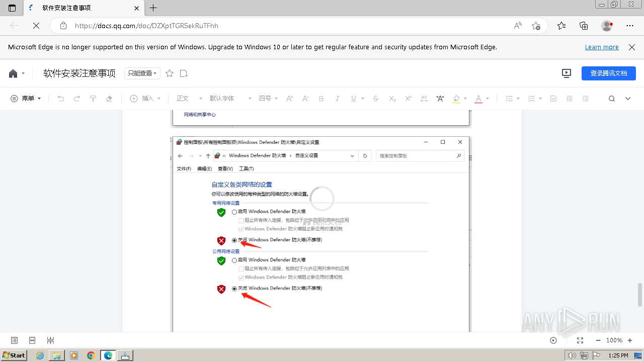This screenshot has width=644, height=362.
Task: Click the clear formatting eraser icon
Action: pos(109,99)
